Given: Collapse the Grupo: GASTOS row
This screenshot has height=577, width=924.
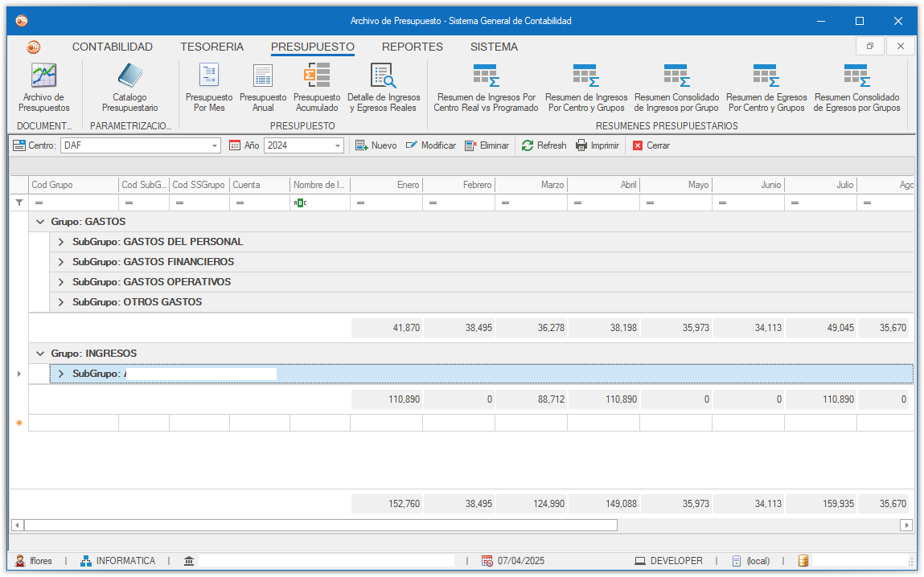Looking at the screenshot, I should [40, 222].
